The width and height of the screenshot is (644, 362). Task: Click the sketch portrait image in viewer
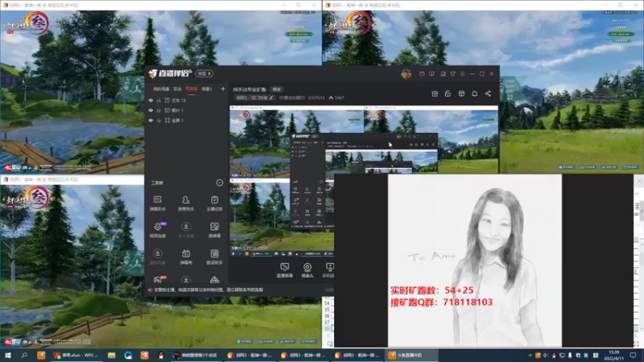pyautogui.click(x=475, y=260)
